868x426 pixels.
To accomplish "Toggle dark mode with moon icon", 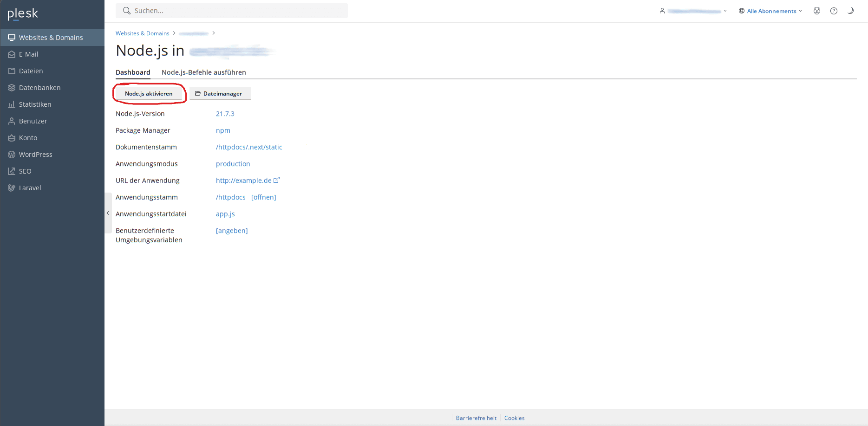I will 850,11.
